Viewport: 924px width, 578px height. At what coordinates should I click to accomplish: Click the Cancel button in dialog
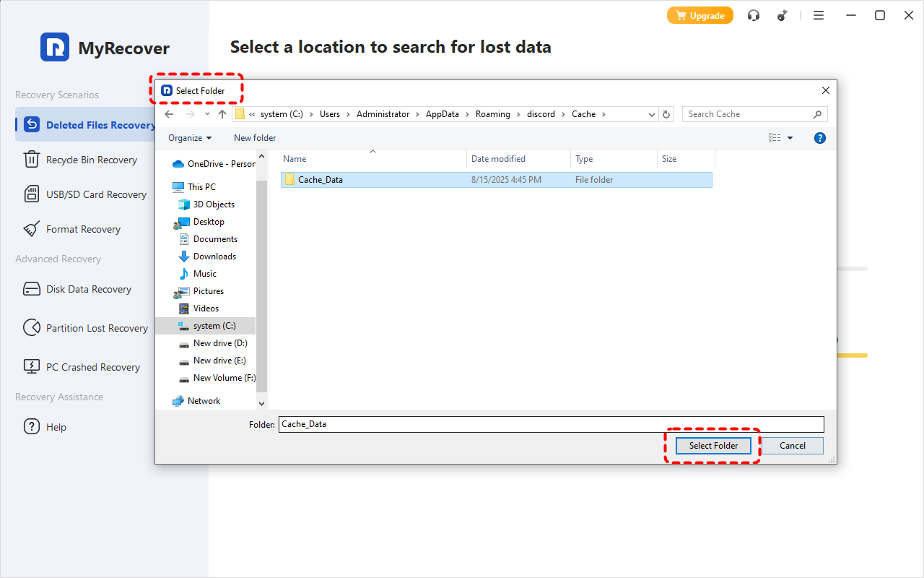pyautogui.click(x=792, y=446)
